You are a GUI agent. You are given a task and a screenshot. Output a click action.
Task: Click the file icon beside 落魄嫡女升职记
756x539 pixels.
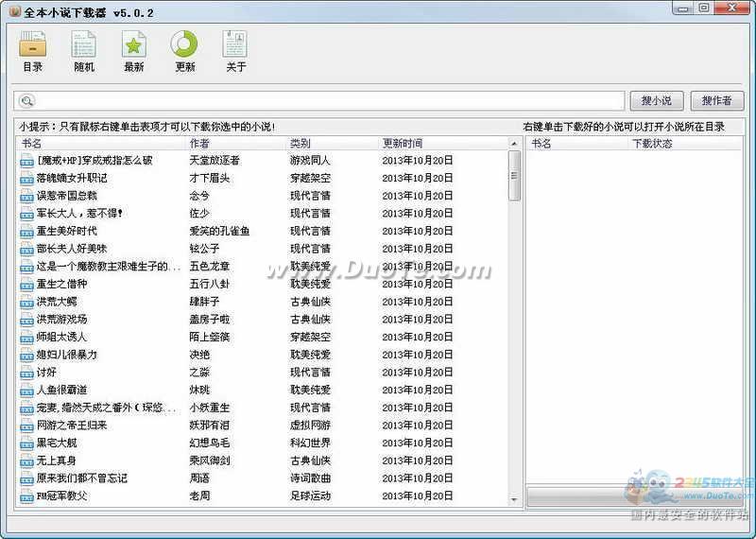[26, 179]
